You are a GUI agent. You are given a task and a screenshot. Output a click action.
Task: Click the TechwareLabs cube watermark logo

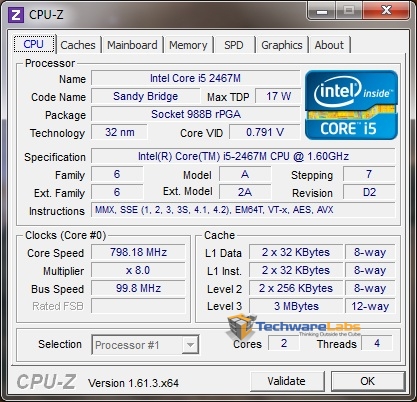click(241, 326)
